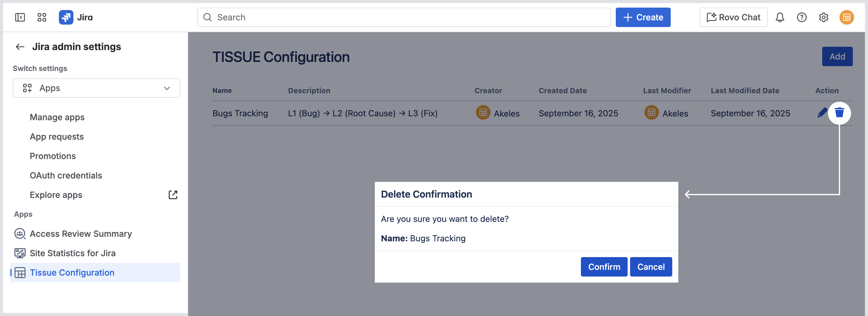Viewport: 868px width, 316px height.
Task: Click the Jira logo icon
Action: [66, 17]
